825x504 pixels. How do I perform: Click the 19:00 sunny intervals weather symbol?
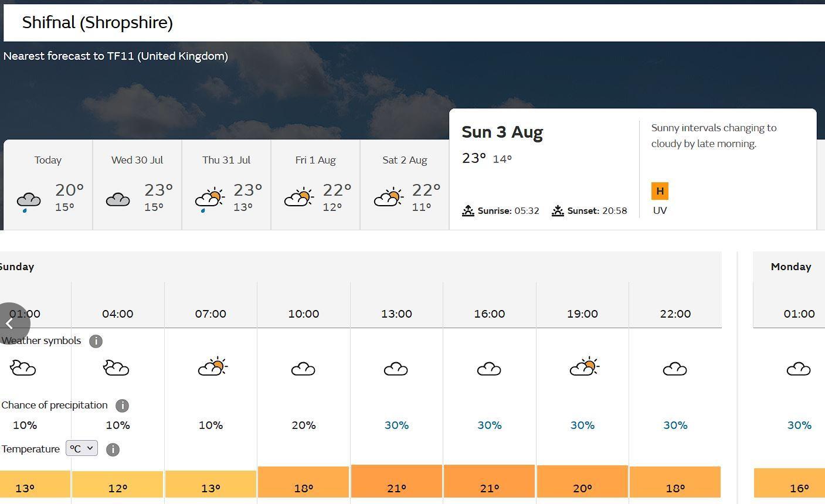[584, 367]
